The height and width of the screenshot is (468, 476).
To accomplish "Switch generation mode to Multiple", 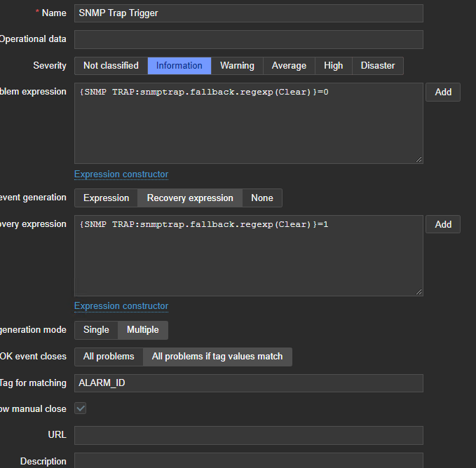I will 142,330.
